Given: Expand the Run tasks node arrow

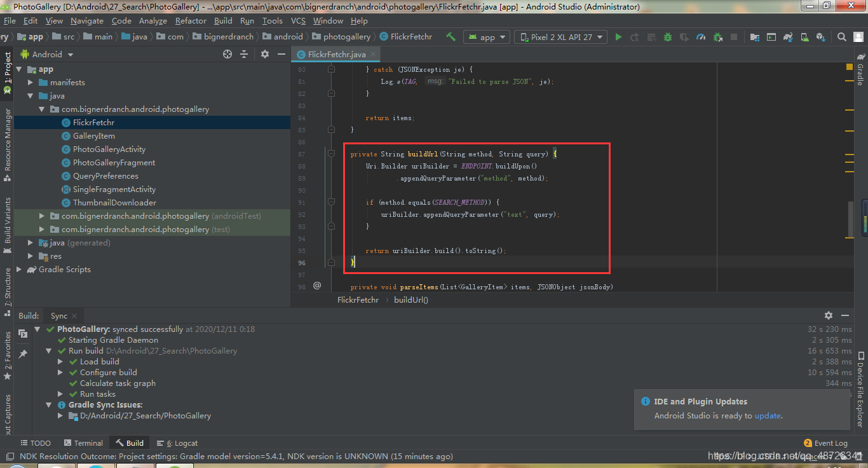Looking at the screenshot, I should (x=60, y=394).
